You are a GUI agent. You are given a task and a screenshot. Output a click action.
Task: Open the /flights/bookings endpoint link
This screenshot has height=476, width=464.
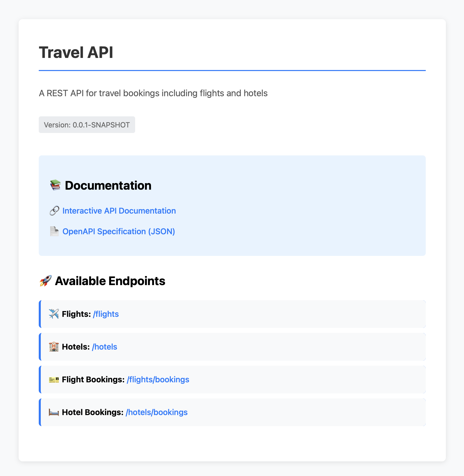158,379
